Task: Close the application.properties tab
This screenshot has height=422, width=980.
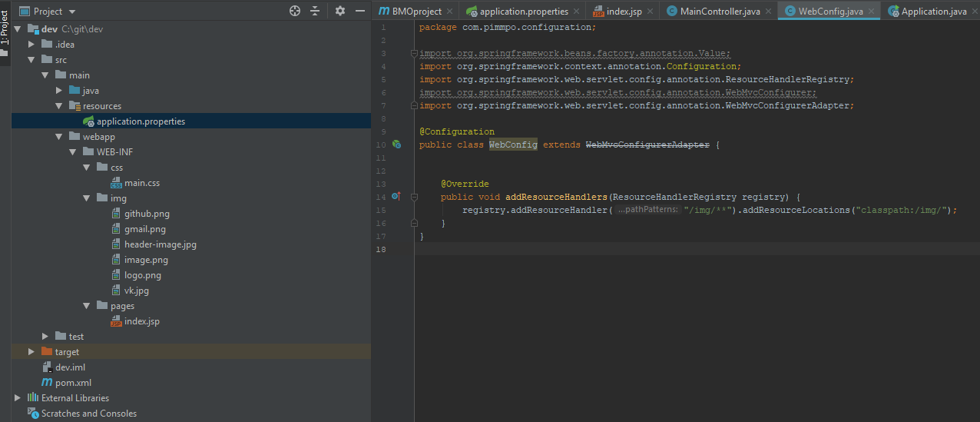Action: click(577, 12)
